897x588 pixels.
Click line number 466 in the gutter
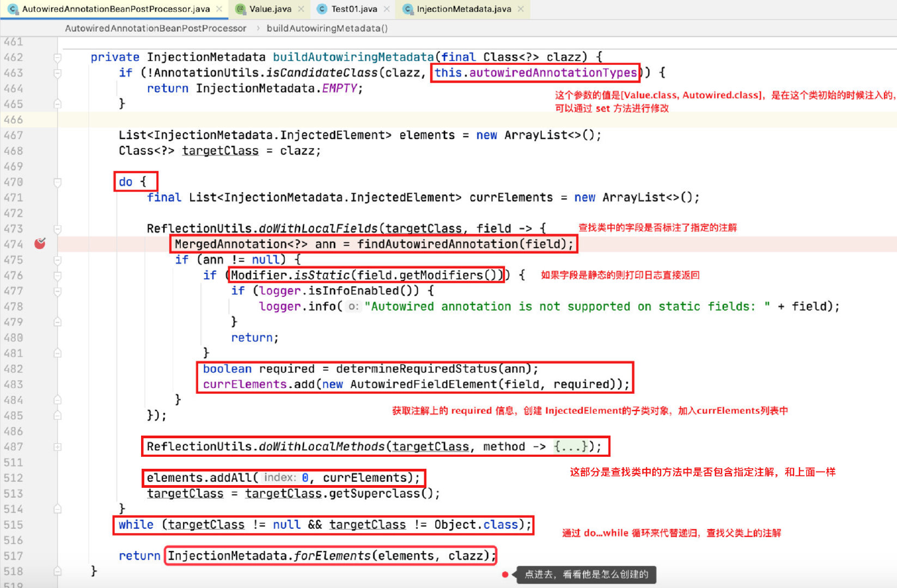[13, 120]
